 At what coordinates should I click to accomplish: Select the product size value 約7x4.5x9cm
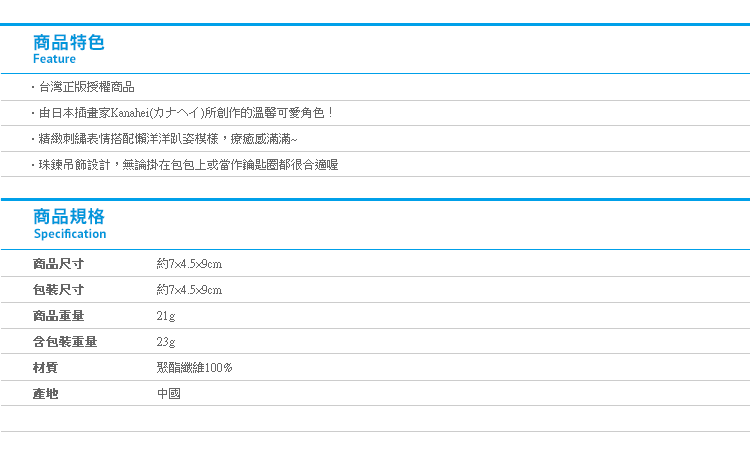(189, 264)
